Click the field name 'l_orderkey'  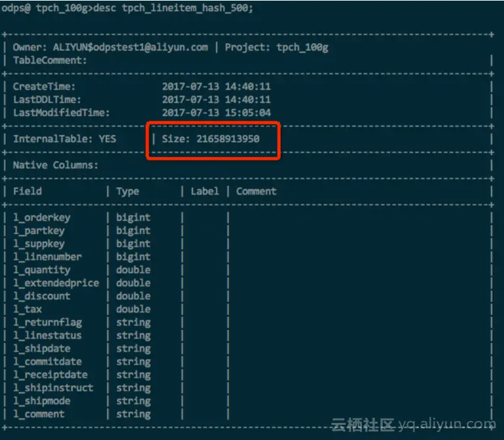coord(41,218)
